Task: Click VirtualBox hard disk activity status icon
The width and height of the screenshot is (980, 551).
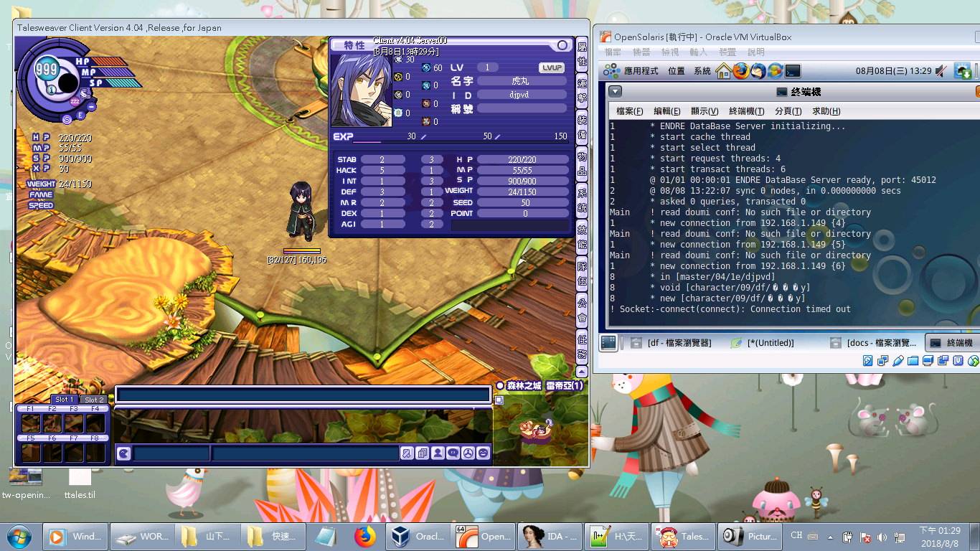Action: pos(867,361)
